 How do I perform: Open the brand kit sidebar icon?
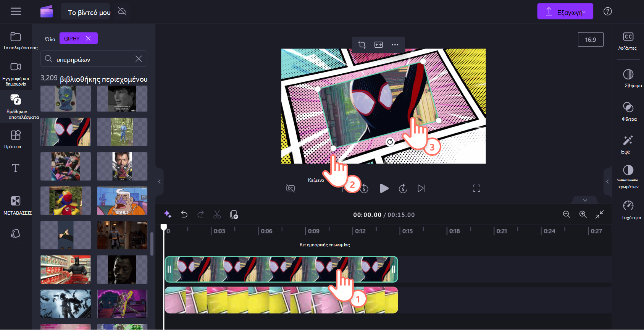[16, 233]
